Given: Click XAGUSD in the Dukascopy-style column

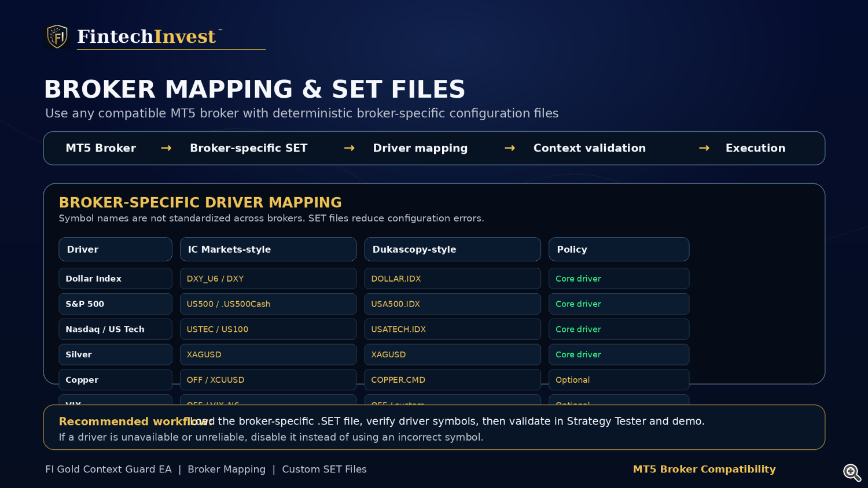Looking at the screenshot, I should 453,355.
